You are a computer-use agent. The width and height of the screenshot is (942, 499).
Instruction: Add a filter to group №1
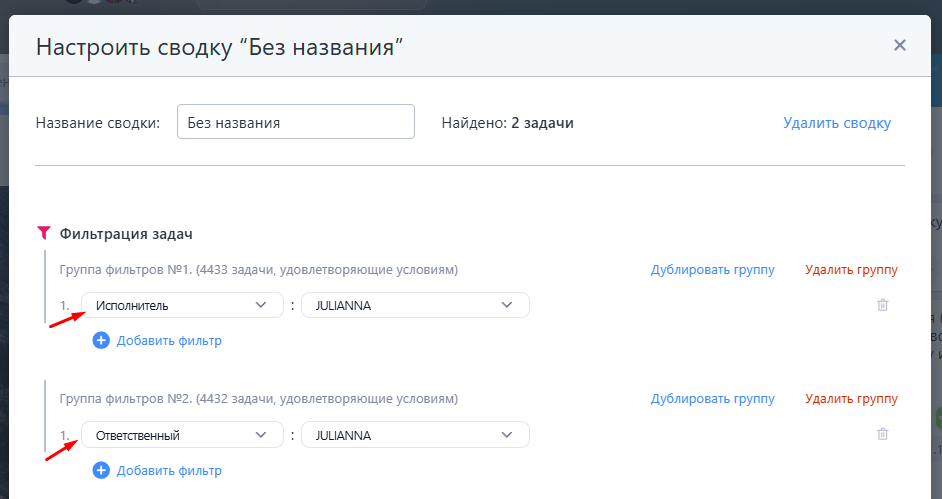169,340
